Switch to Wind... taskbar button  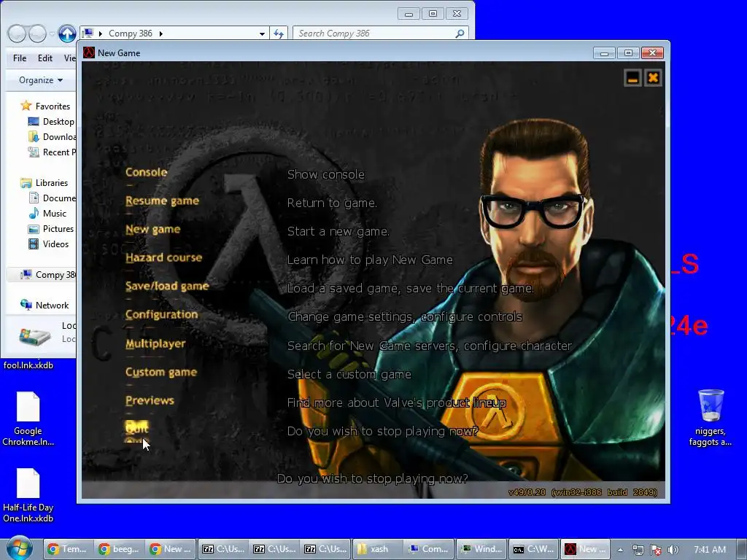(x=481, y=549)
